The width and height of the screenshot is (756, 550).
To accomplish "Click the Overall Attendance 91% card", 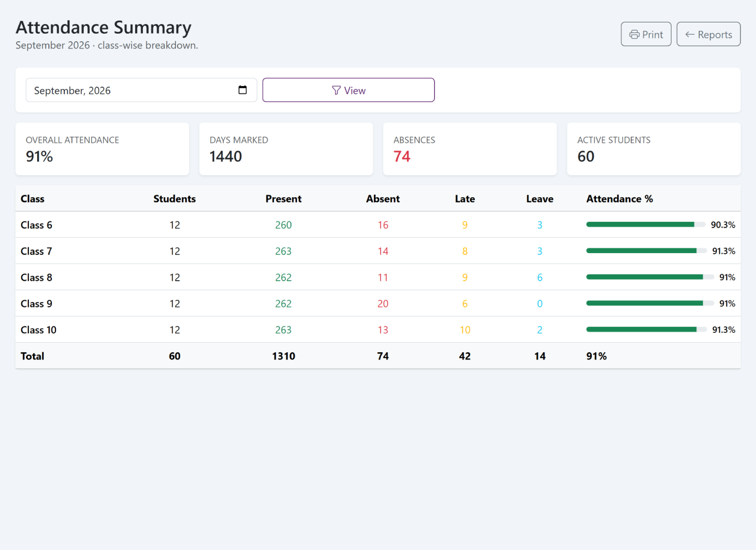I will click(x=102, y=149).
